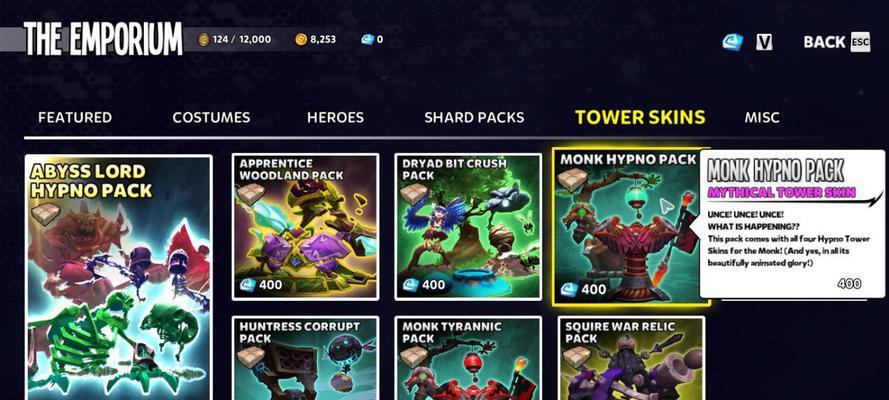The width and height of the screenshot is (889, 400).
Task: Click the gem currency icon beside V key
Action: coord(733,42)
